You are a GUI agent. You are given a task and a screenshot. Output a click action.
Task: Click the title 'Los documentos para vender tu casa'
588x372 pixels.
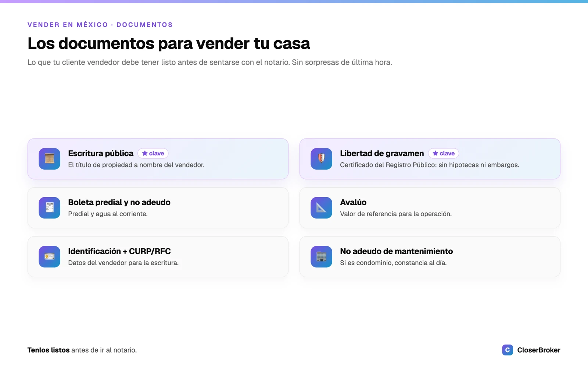169,43
